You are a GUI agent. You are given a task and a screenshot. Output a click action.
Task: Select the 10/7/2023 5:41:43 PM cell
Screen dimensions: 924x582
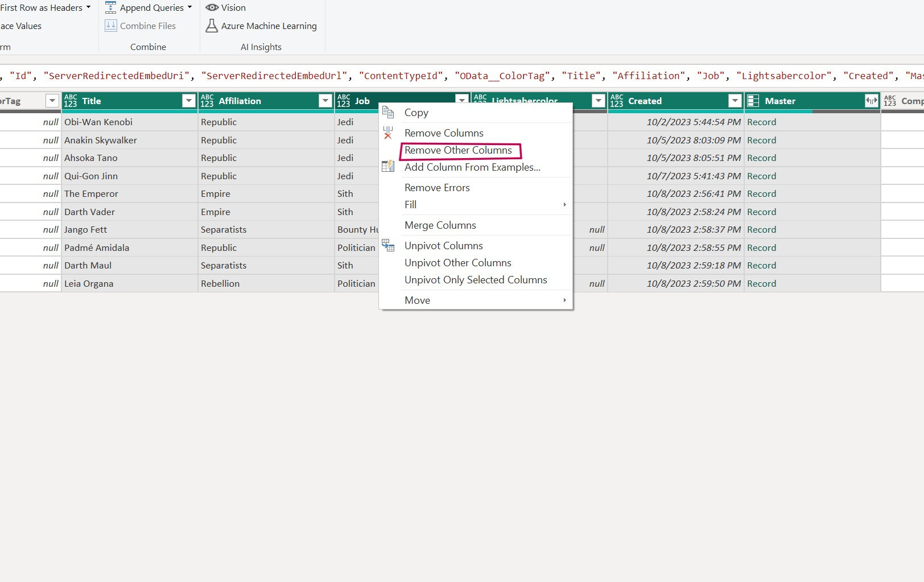click(x=675, y=176)
